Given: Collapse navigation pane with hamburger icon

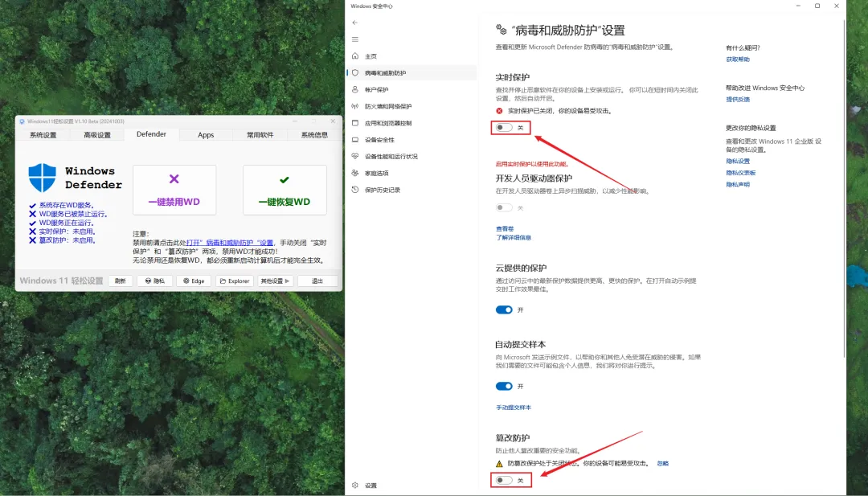Looking at the screenshot, I should pos(354,39).
